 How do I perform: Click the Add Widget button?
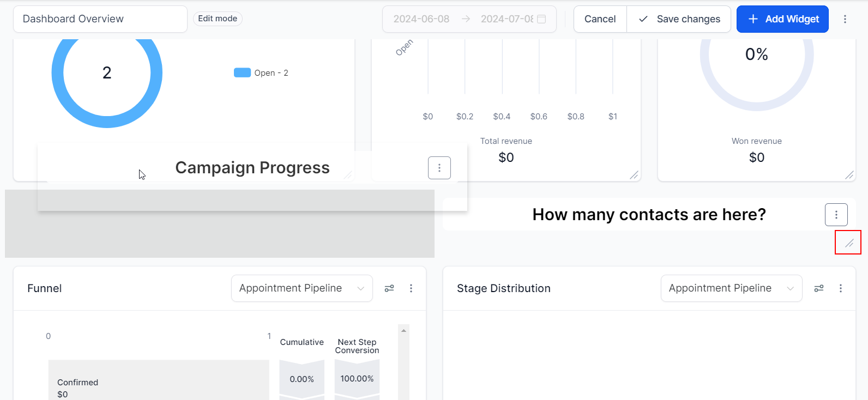[782, 19]
